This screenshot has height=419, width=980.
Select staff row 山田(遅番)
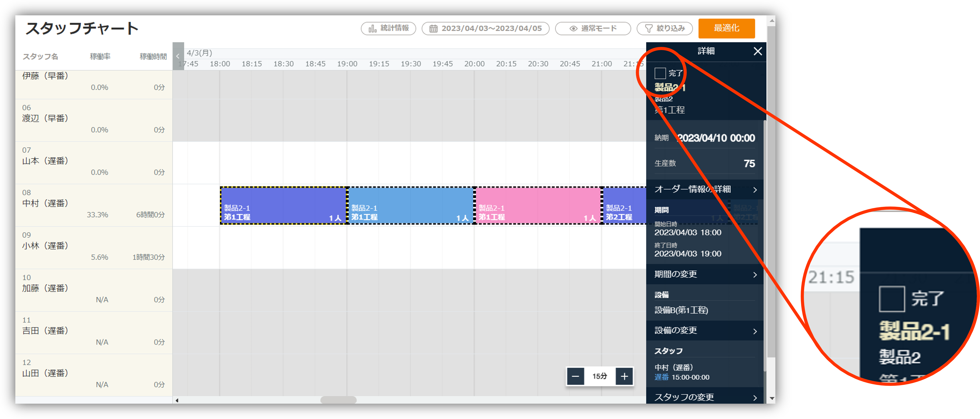click(x=94, y=375)
